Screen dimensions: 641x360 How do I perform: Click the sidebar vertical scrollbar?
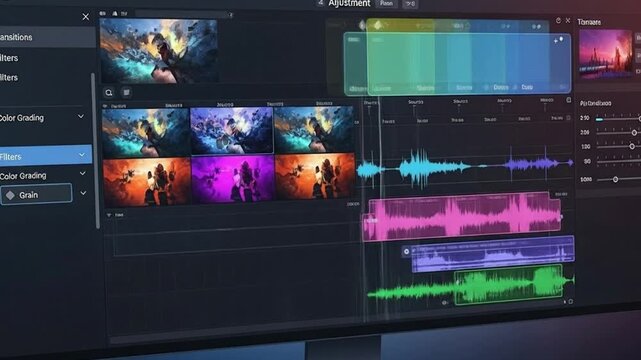click(x=96, y=151)
